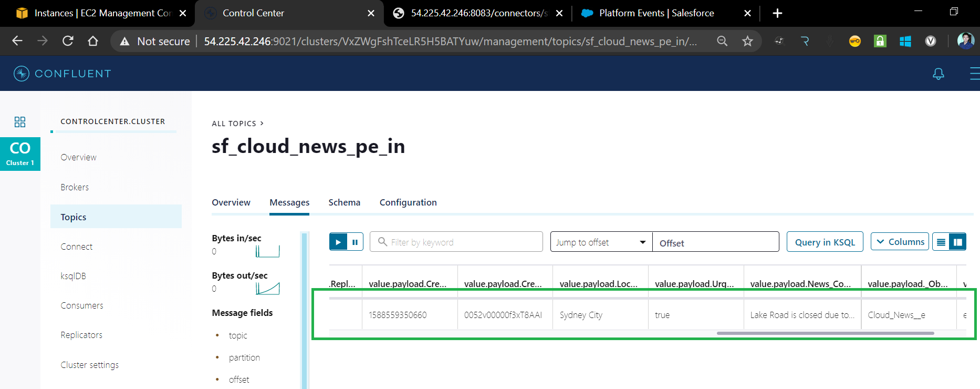
Task: Expand the Columns selector
Action: tap(900, 242)
